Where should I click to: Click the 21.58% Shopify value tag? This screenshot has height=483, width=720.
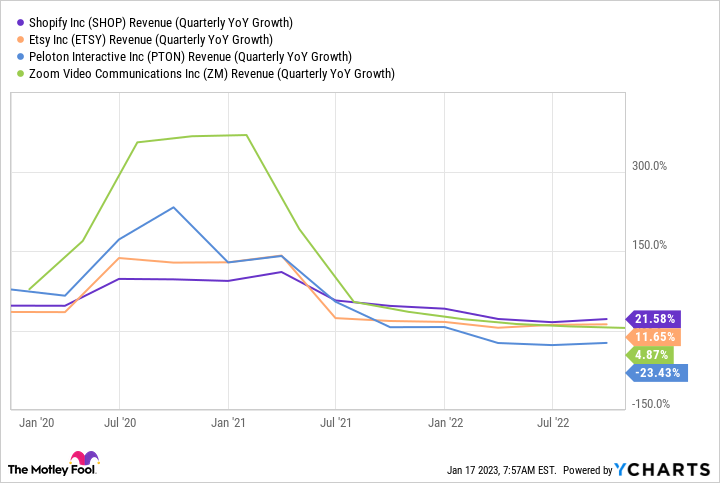click(653, 319)
